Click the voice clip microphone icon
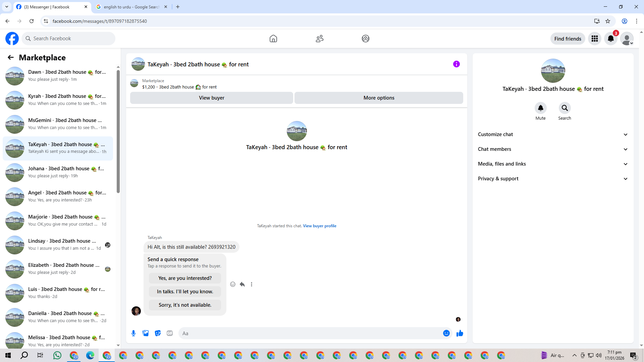The image size is (644, 362). tap(133, 333)
